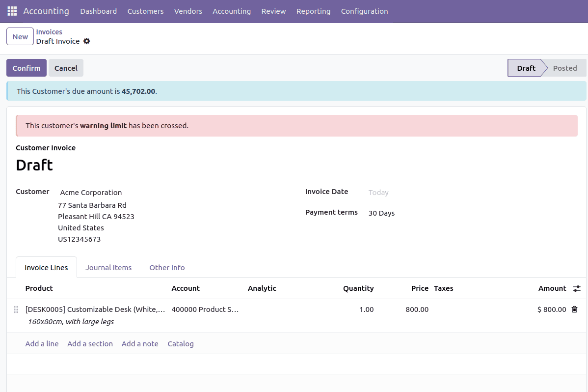
Task: Open the column settings adjust icon
Action: pyautogui.click(x=577, y=288)
